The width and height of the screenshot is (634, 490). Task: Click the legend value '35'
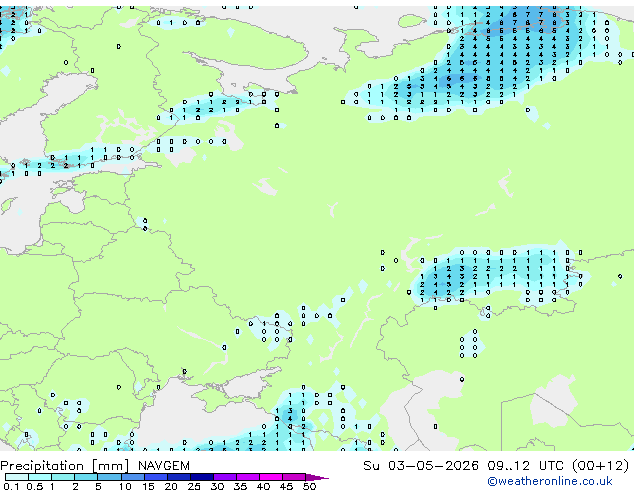click(x=241, y=486)
